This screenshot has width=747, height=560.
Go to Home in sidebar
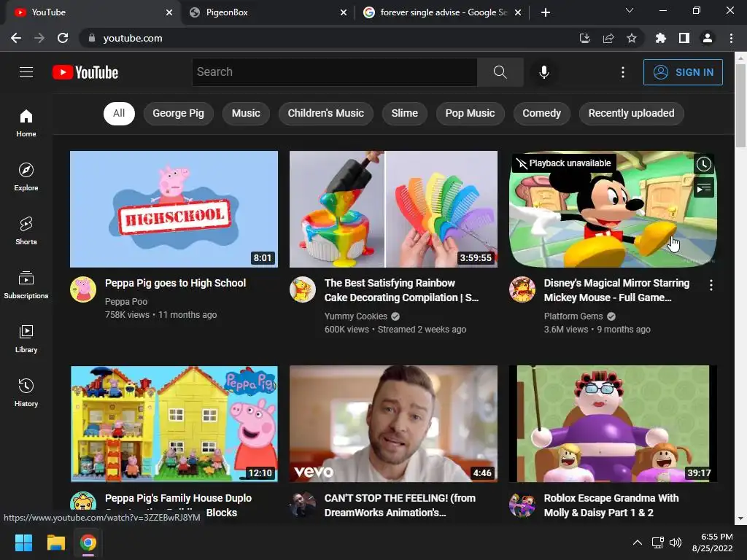coord(26,122)
